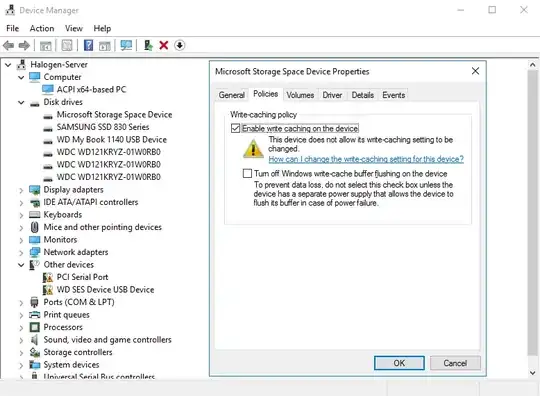Collapse the Other devices node

tap(21, 265)
